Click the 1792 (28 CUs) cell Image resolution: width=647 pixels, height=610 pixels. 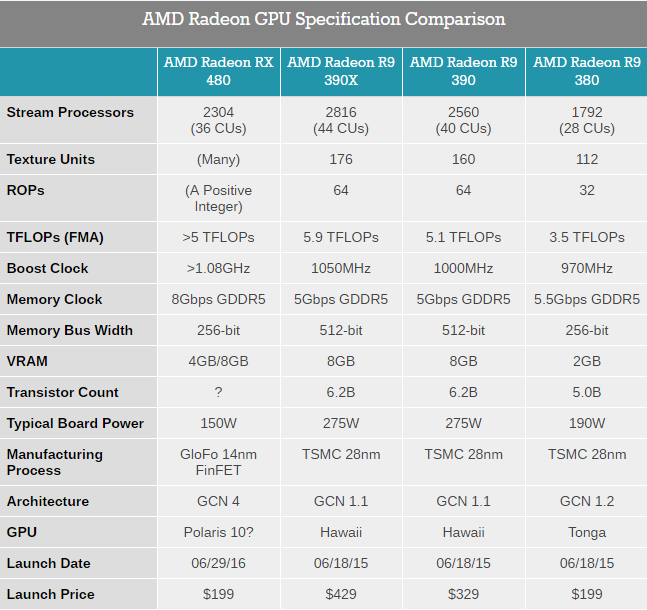(x=587, y=120)
